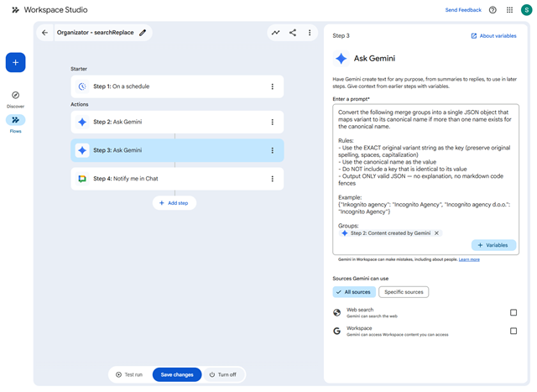Click the Variables button
The height and width of the screenshot is (392, 537).
tap(493, 245)
